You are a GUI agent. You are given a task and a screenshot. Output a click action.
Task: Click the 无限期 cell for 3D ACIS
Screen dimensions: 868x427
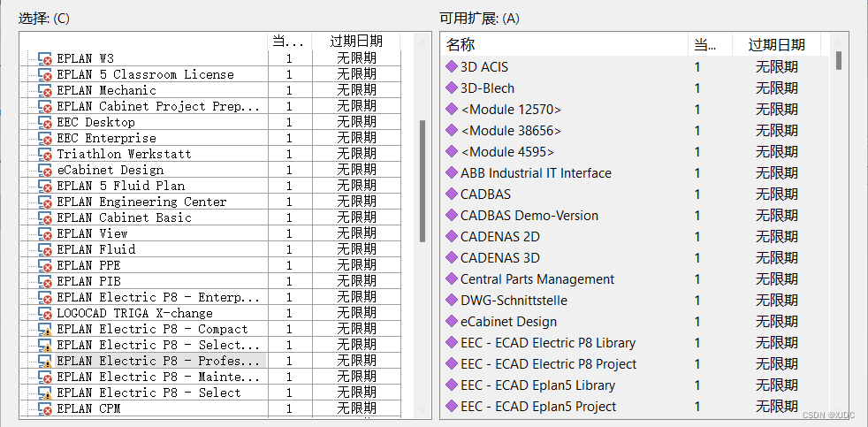777,67
